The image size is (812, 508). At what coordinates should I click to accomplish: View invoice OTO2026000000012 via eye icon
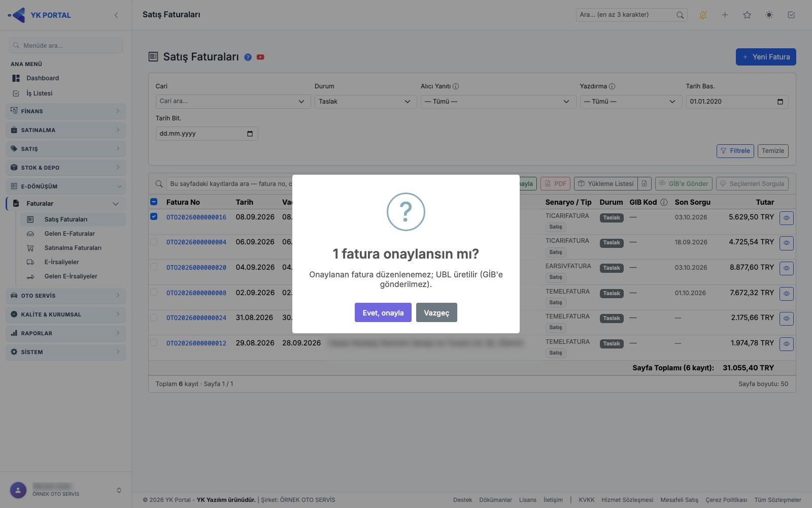(x=787, y=344)
